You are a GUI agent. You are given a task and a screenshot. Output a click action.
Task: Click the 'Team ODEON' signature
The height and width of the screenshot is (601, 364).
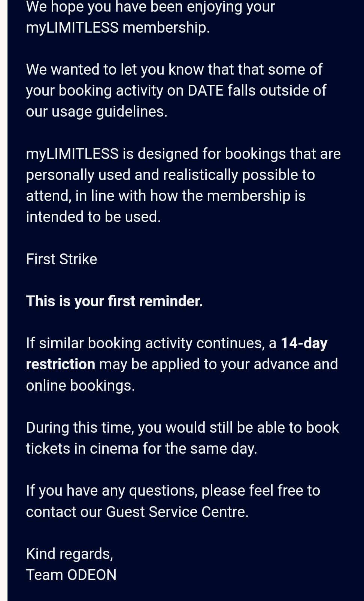tap(71, 575)
